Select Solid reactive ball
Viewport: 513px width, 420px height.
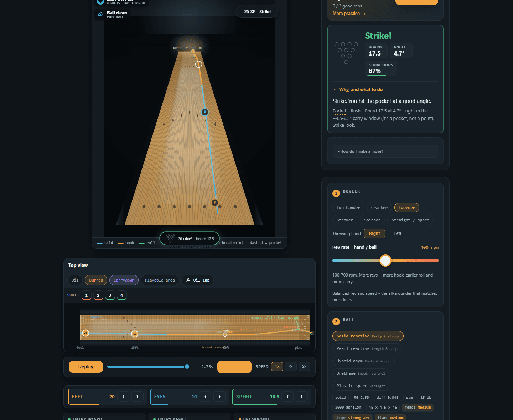368,336
